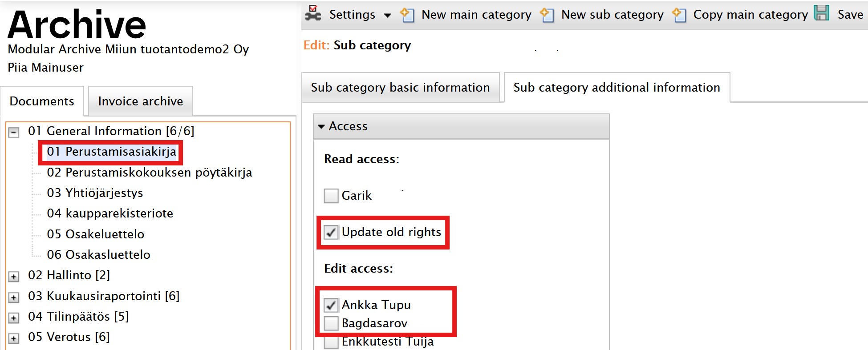Click the New main category icon

[x=407, y=15]
